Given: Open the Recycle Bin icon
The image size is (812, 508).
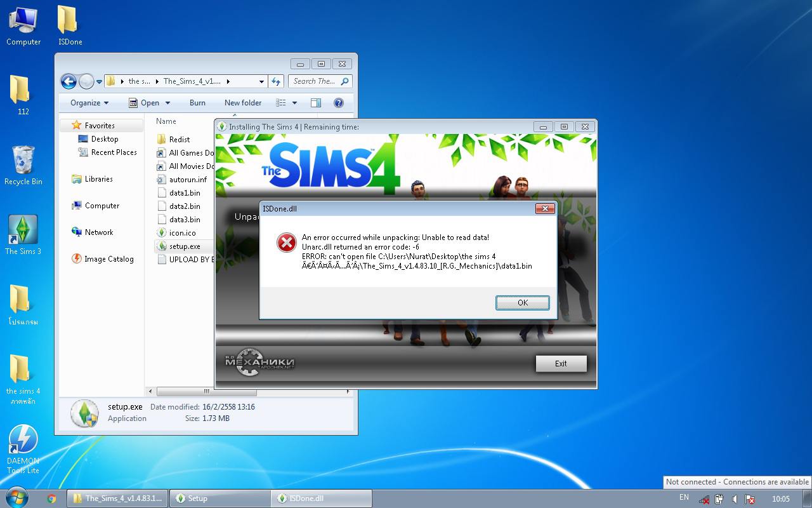Looking at the screenshot, I should click(23, 166).
